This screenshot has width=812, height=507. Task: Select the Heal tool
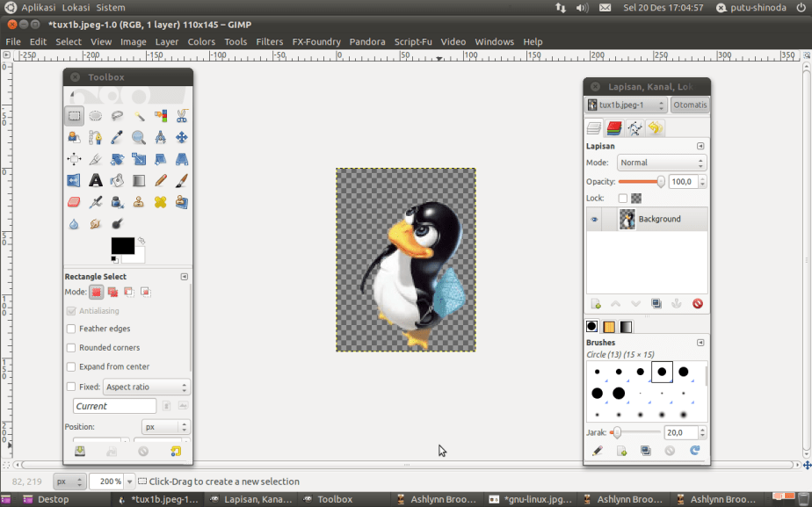[161, 202]
